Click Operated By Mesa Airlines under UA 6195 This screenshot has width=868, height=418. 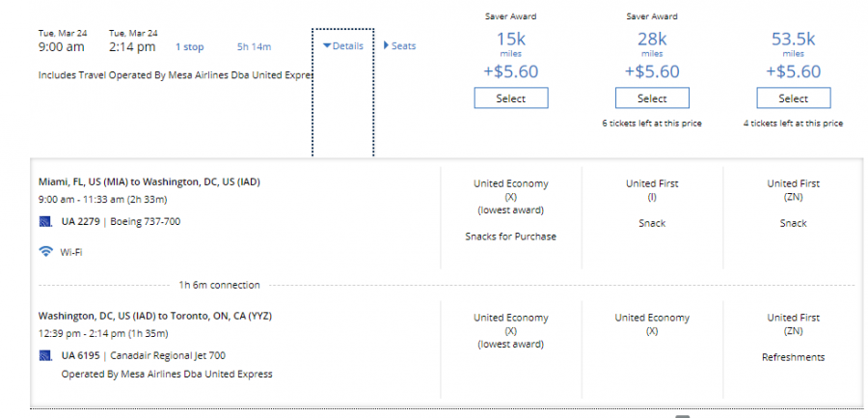click(x=167, y=374)
